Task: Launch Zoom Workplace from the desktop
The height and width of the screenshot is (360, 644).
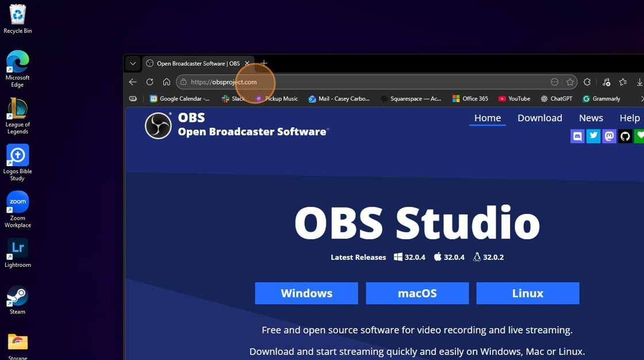Action: [x=17, y=209]
